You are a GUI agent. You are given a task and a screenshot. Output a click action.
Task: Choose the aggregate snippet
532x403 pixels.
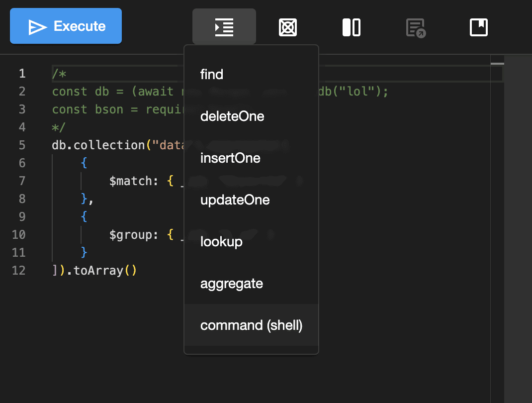tap(231, 284)
